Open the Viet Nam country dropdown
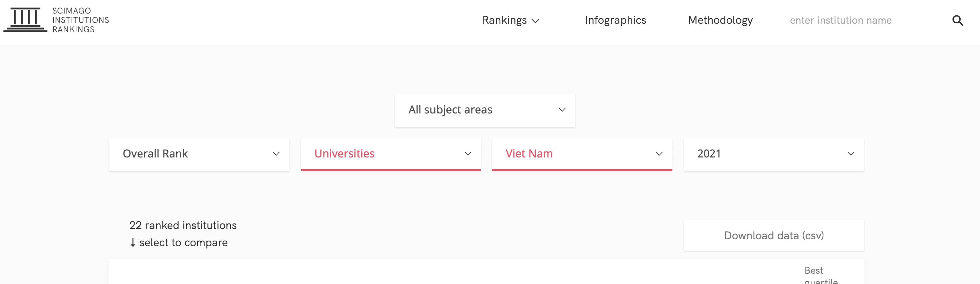Viewport: 980px width, 284px height. pos(582,155)
